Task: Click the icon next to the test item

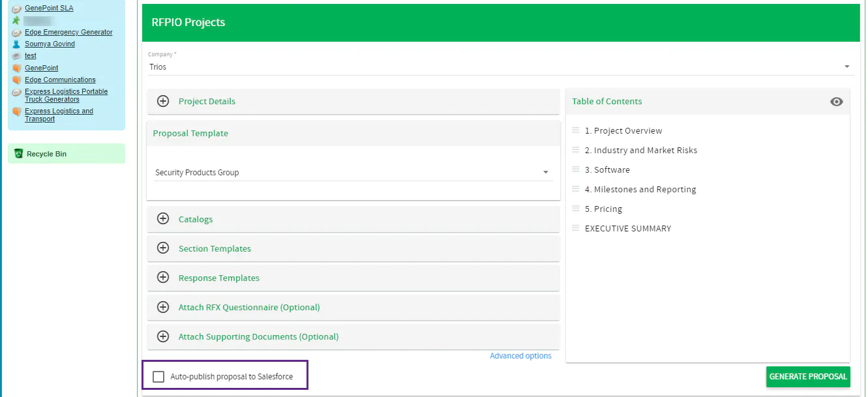Action: [x=16, y=55]
